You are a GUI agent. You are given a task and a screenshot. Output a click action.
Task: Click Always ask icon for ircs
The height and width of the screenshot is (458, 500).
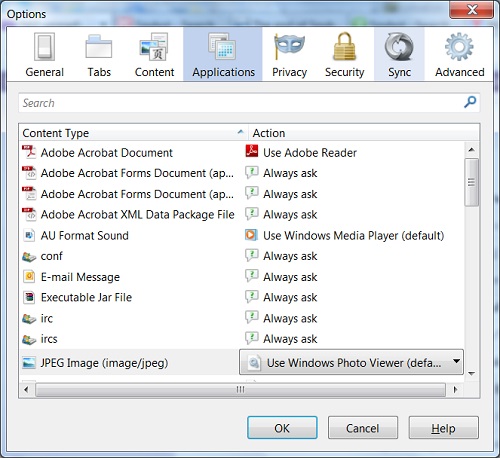pyautogui.click(x=252, y=338)
